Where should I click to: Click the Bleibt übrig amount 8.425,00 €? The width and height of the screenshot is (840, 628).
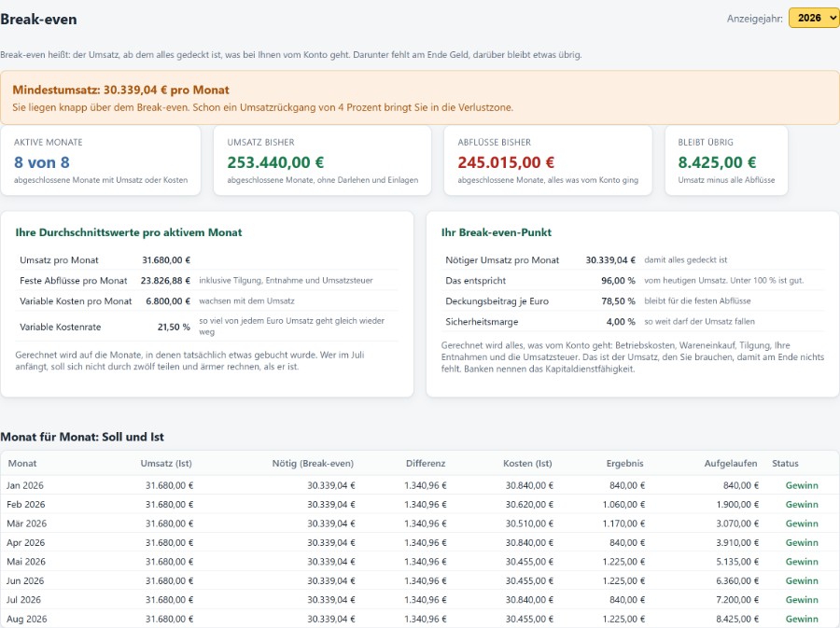[717, 162]
